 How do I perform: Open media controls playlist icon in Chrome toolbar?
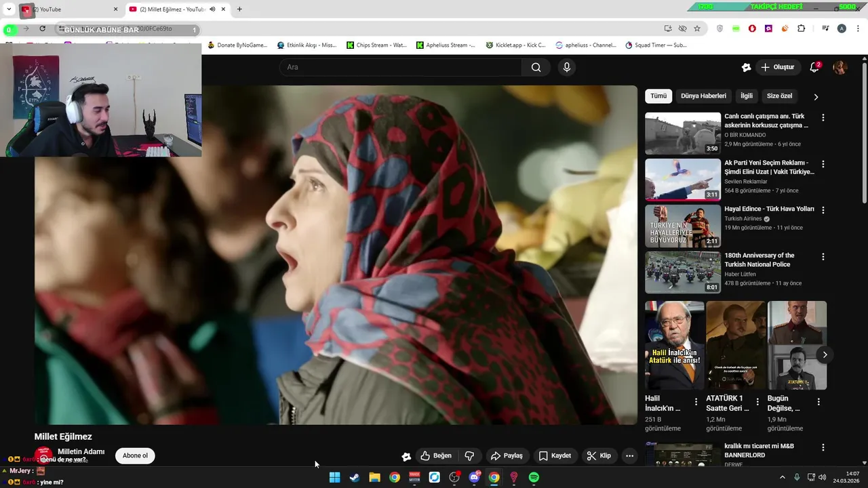825,28
